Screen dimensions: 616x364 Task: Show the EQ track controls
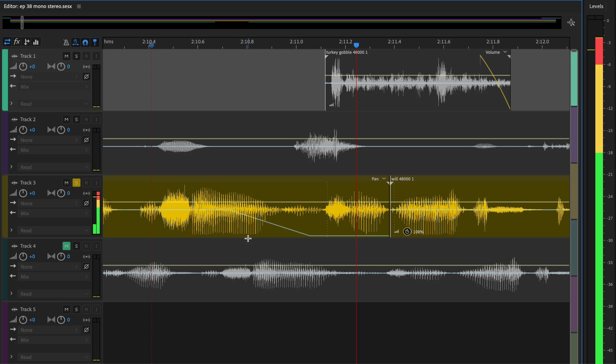[36, 42]
